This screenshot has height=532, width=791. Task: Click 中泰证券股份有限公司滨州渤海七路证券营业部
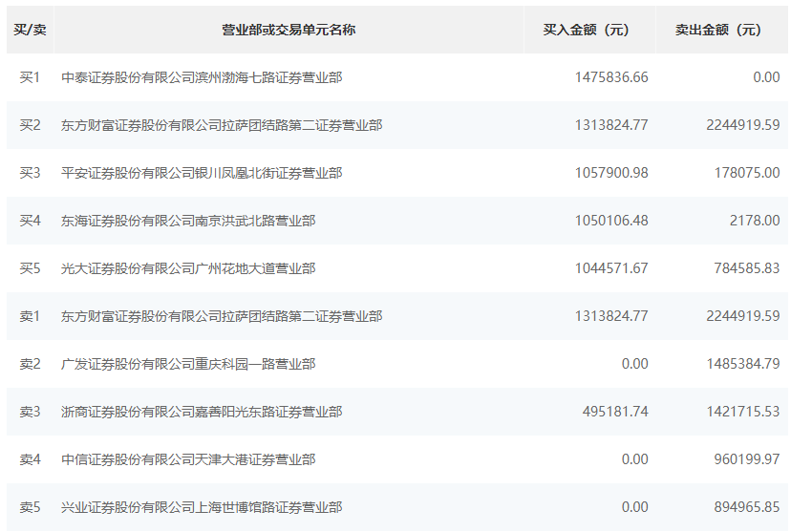(x=202, y=77)
